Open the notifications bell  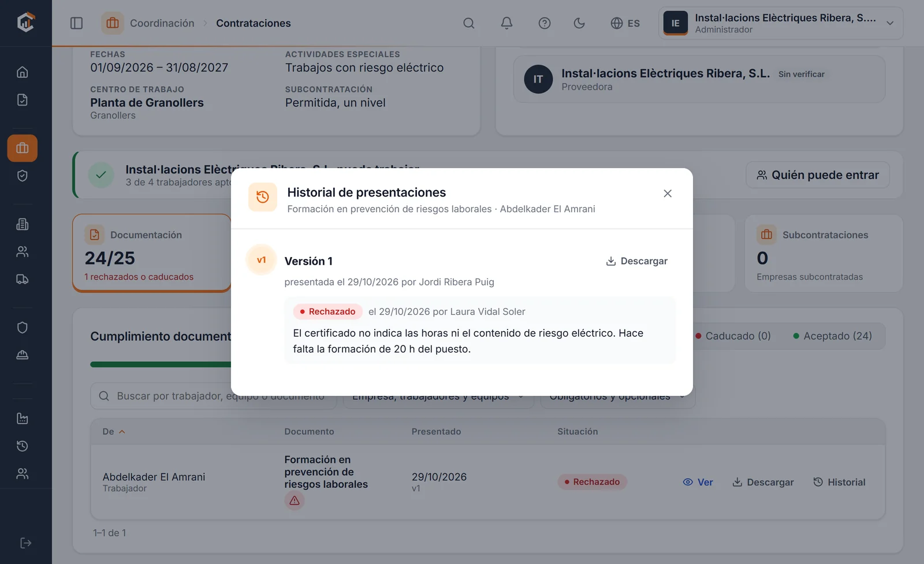coord(506,23)
